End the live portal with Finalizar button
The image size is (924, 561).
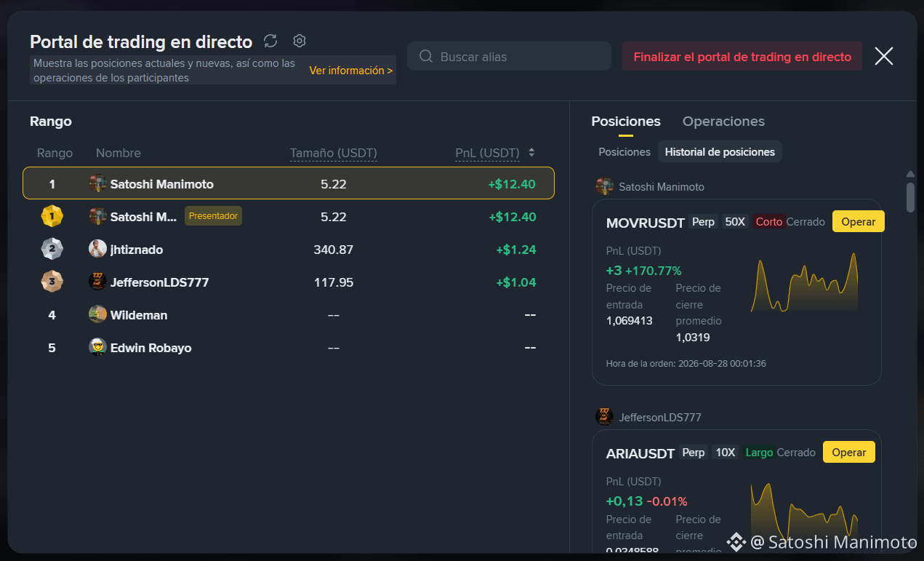tap(742, 57)
